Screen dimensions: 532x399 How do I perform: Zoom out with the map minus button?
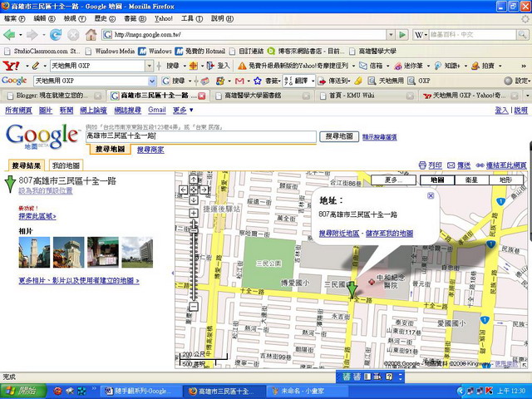194,307
